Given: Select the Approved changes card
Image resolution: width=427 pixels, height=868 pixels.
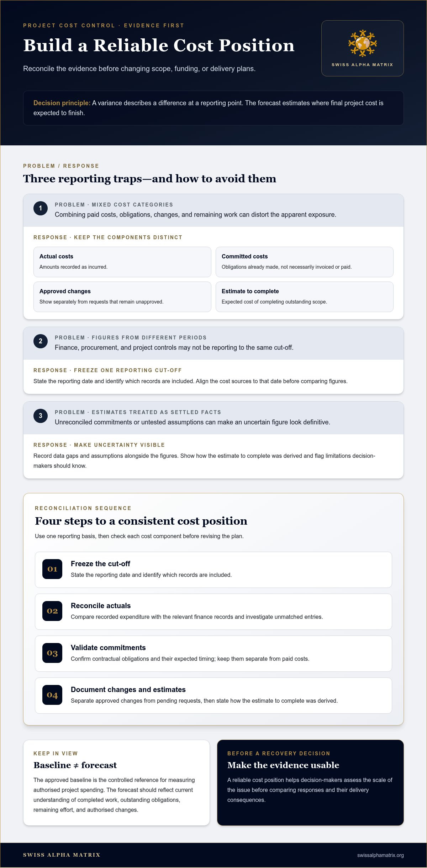Looking at the screenshot, I should pos(122,297).
